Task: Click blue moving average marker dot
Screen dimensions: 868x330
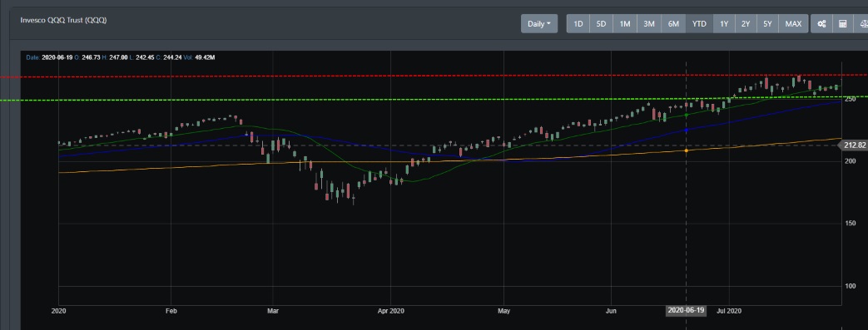Action: click(687, 131)
